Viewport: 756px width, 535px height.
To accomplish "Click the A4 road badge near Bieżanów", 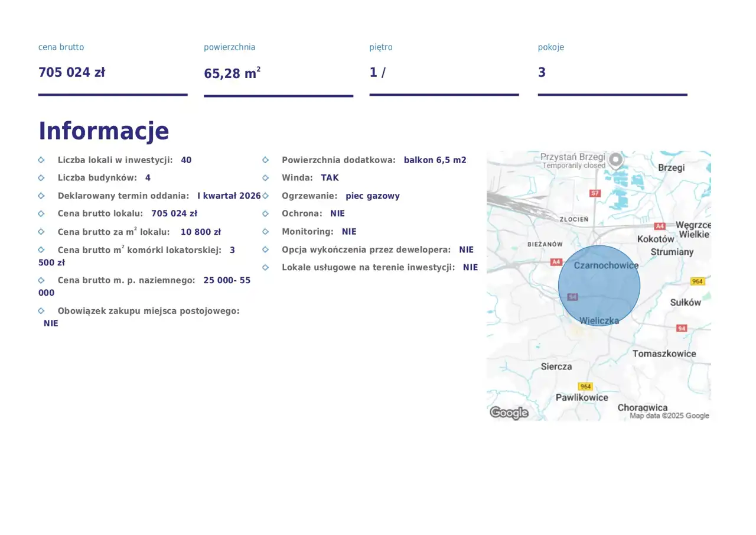I will coord(556,262).
